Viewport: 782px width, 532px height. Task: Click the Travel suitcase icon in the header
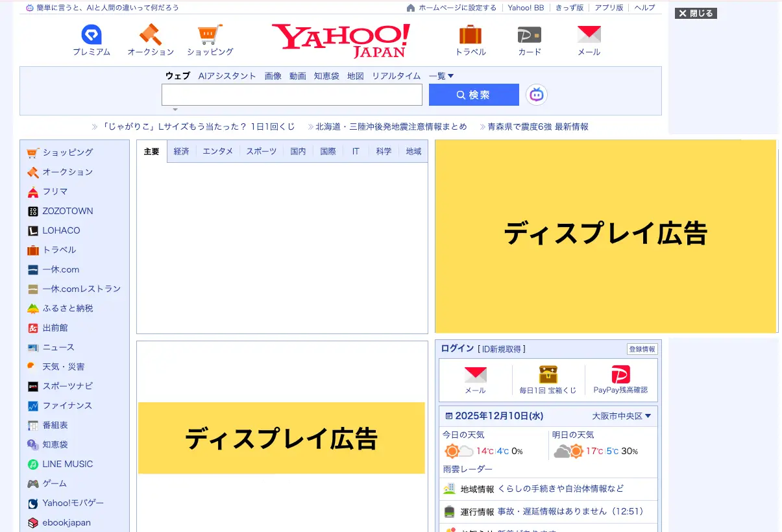click(x=470, y=35)
